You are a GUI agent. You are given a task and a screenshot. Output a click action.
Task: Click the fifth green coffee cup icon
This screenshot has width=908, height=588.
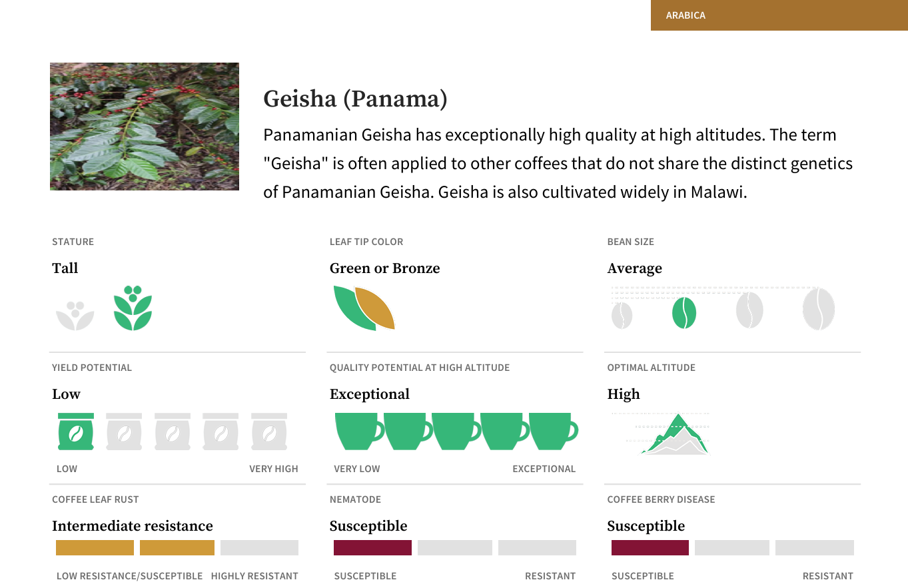click(x=554, y=432)
